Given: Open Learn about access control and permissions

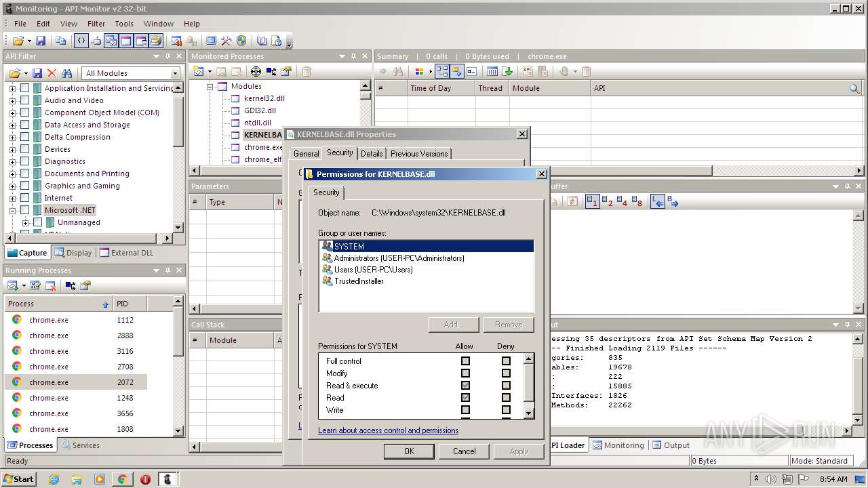Looking at the screenshot, I should [388, 430].
